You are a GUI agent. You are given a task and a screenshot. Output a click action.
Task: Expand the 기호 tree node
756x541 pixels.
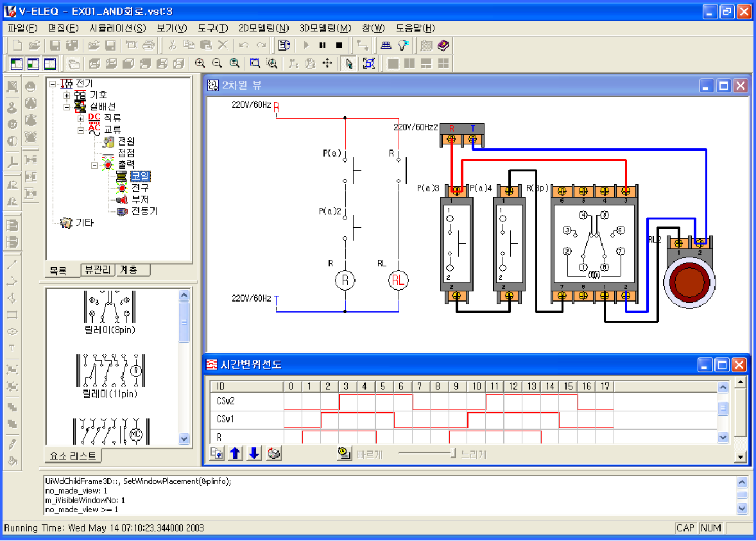(x=67, y=95)
